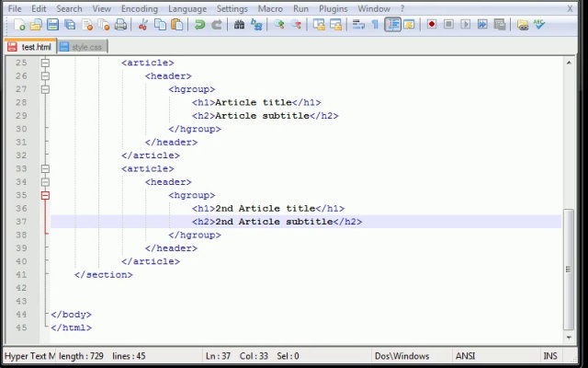The width and height of the screenshot is (588, 368).
Task: Play back the recorded macro
Action: pyautogui.click(x=466, y=25)
